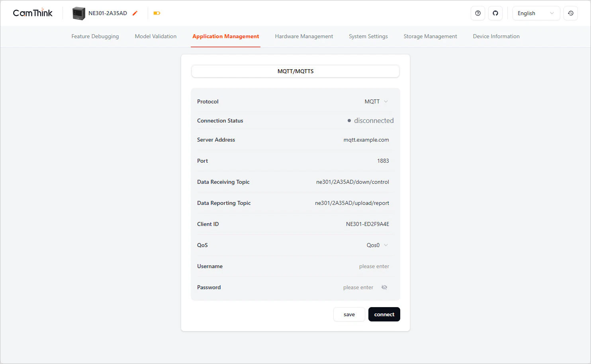The width and height of the screenshot is (591, 364).
Task: Click the yellow battery status icon
Action: coord(157,13)
